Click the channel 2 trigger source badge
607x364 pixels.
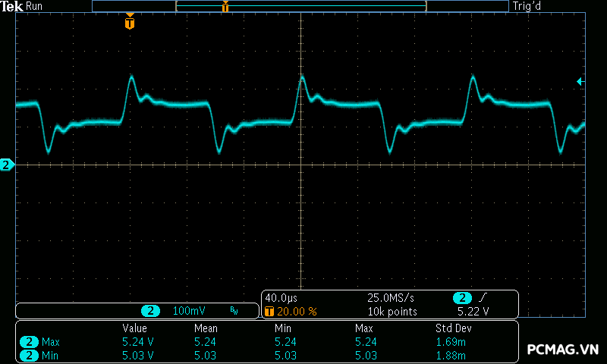point(461,298)
